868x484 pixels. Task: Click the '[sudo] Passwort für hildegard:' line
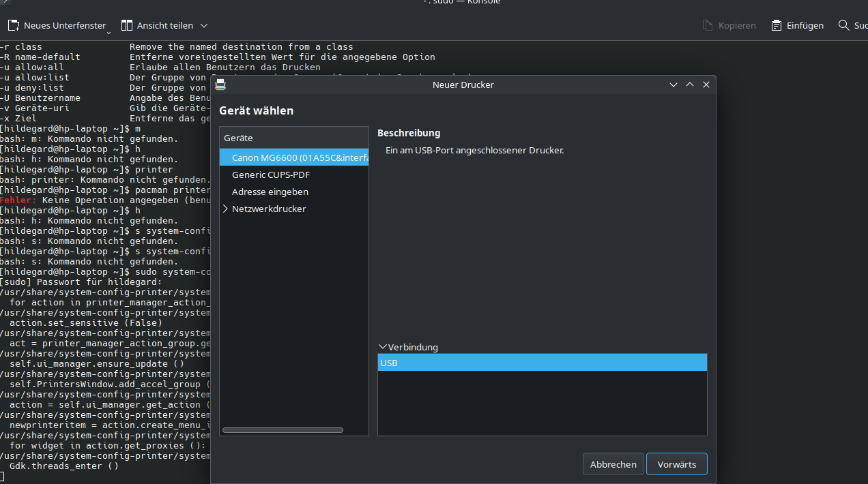pyautogui.click(x=81, y=282)
